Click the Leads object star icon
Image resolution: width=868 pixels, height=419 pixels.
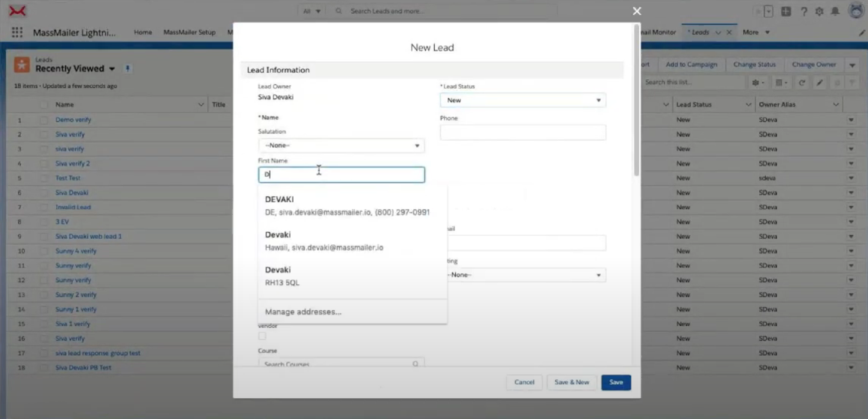click(x=22, y=65)
